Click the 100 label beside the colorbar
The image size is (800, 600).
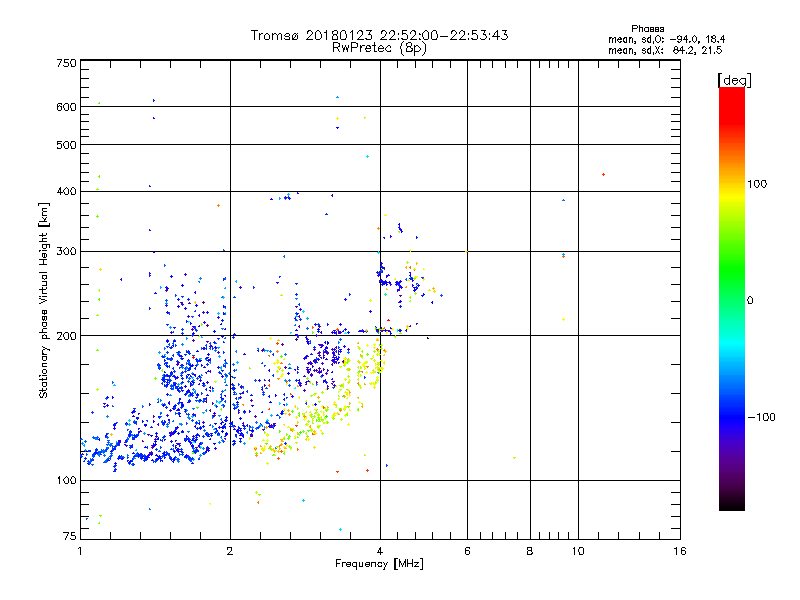coord(757,184)
